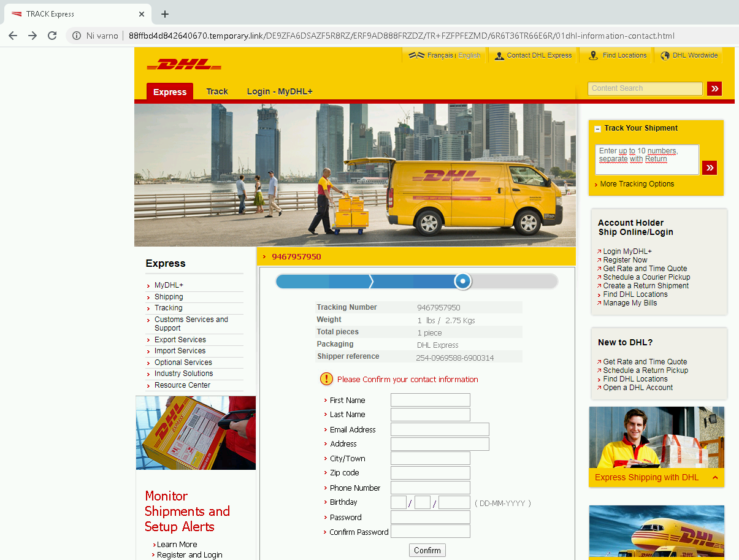Click Learn More under Monitor Shipments

coord(177,545)
